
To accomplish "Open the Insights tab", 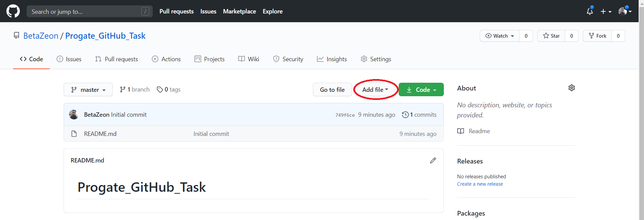I will [x=332, y=59].
